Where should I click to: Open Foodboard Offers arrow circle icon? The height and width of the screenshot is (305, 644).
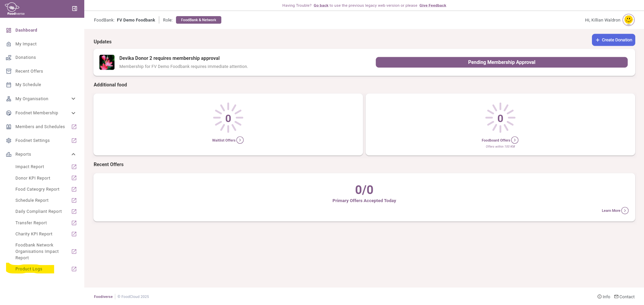pos(514,140)
